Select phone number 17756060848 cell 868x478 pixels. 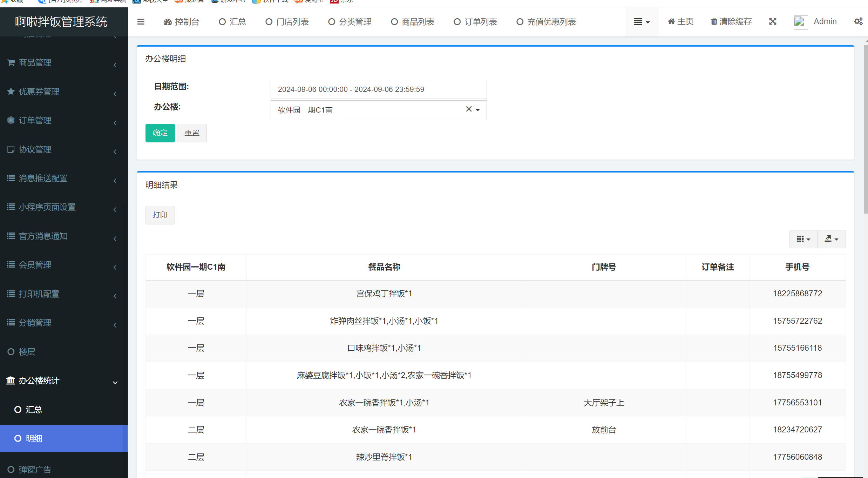798,457
